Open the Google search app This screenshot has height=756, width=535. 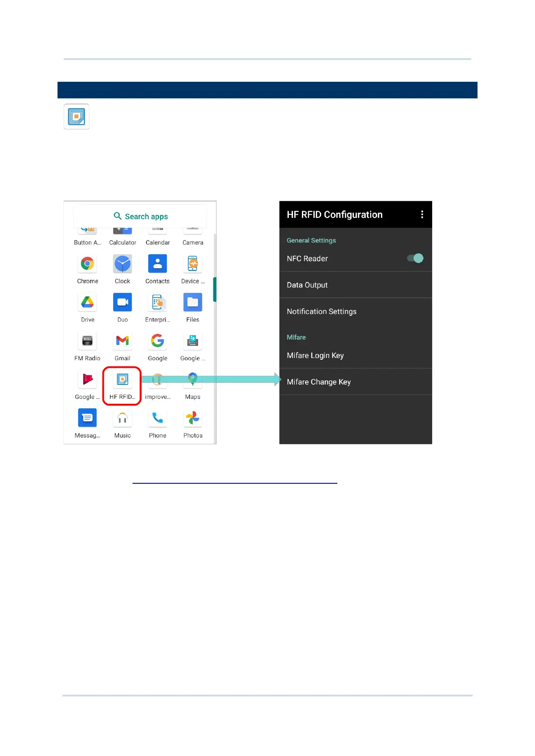(158, 341)
